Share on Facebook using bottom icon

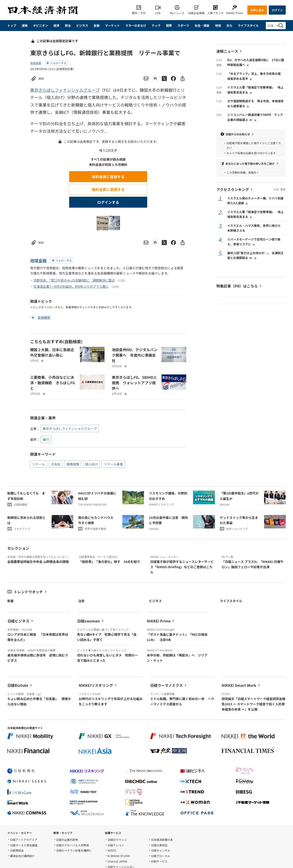173,243
